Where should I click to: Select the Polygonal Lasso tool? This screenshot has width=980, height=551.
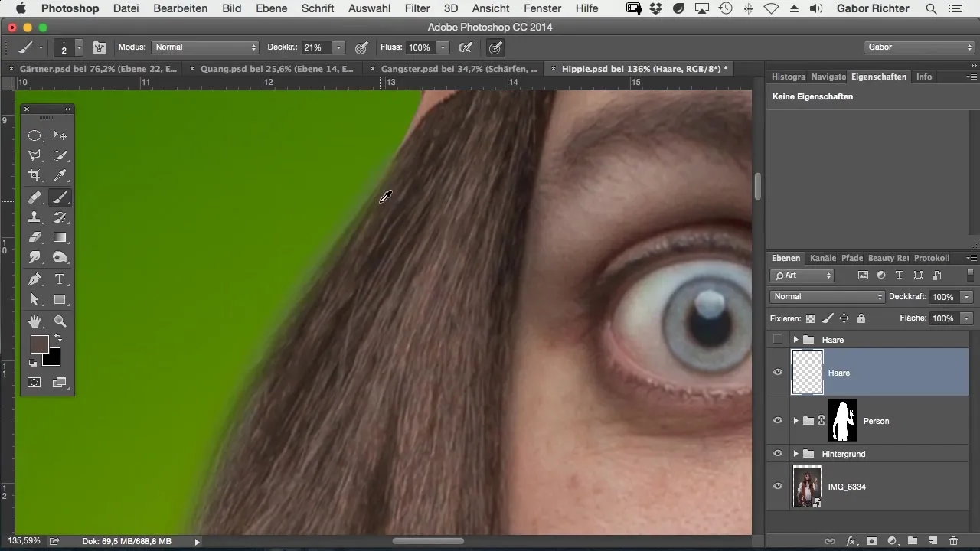pos(34,155)
